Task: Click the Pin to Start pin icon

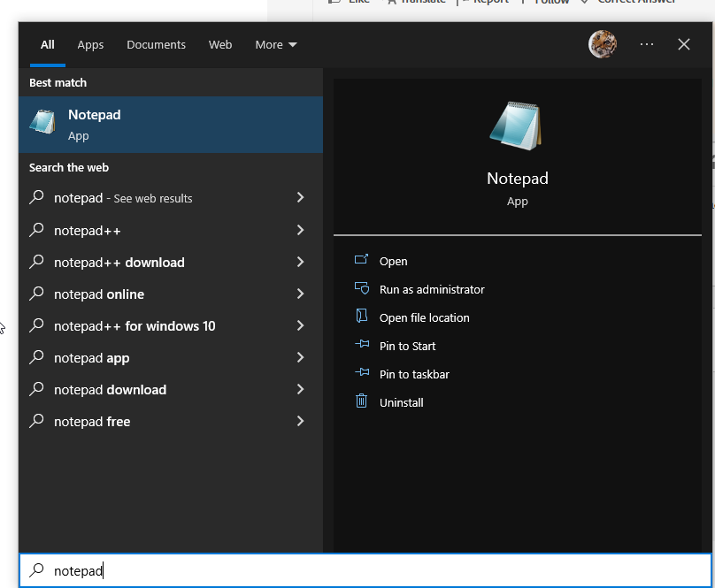Action: (360, 346)
